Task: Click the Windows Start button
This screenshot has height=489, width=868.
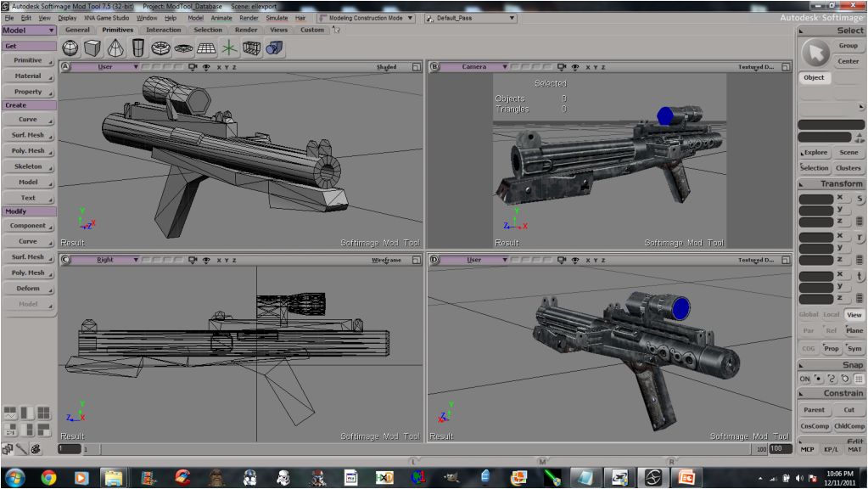Action: 14,477
